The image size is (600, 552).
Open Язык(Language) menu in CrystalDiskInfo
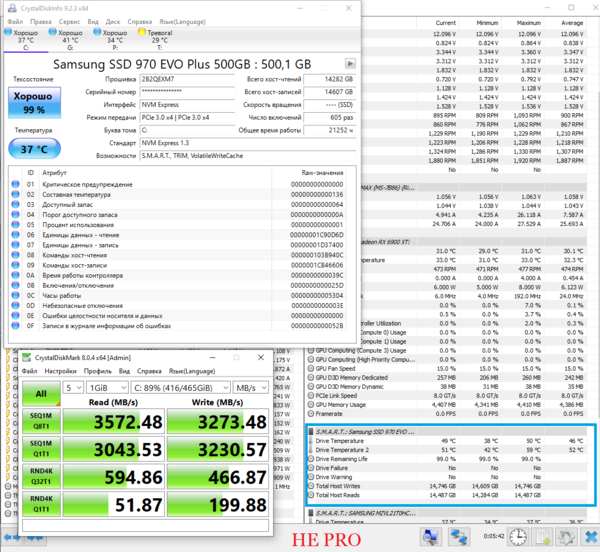pyautogui.click(x=183, y=22)
